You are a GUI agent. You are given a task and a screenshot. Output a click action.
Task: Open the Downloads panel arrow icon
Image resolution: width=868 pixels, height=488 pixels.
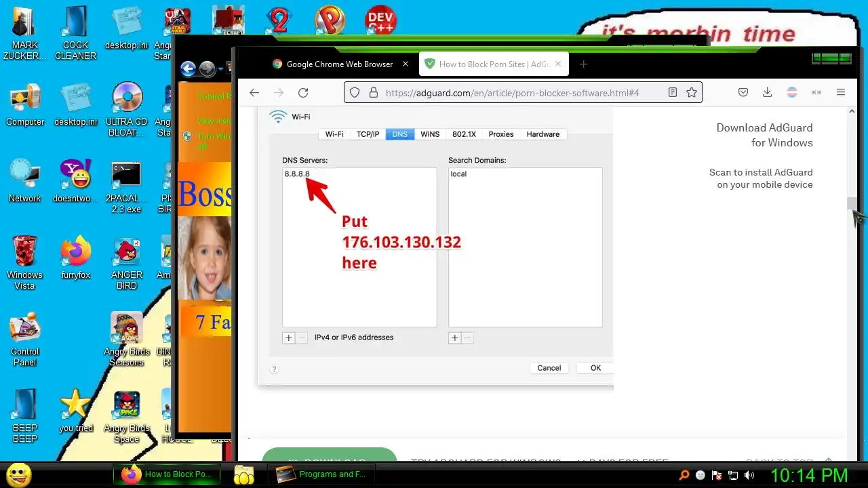pos(768,93)
